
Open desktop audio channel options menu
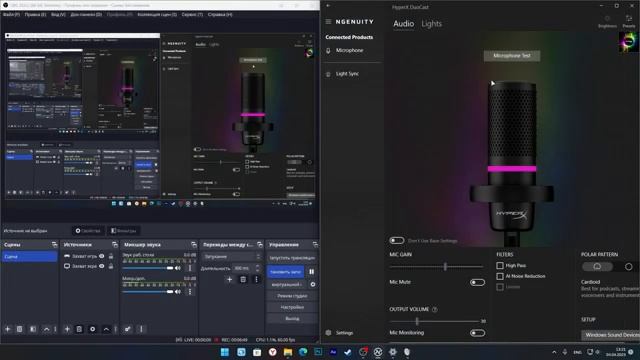pos(190,268)
